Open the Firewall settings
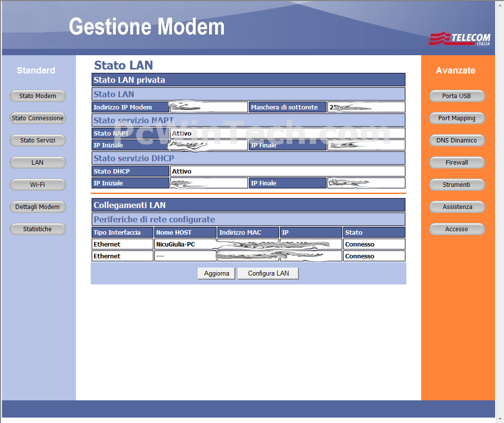 [457, 162]
